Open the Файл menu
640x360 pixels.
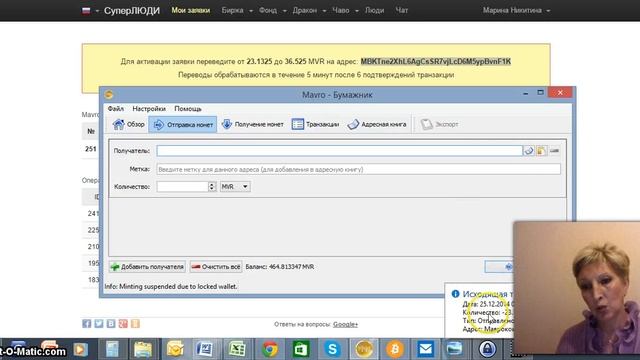(116, 109)
